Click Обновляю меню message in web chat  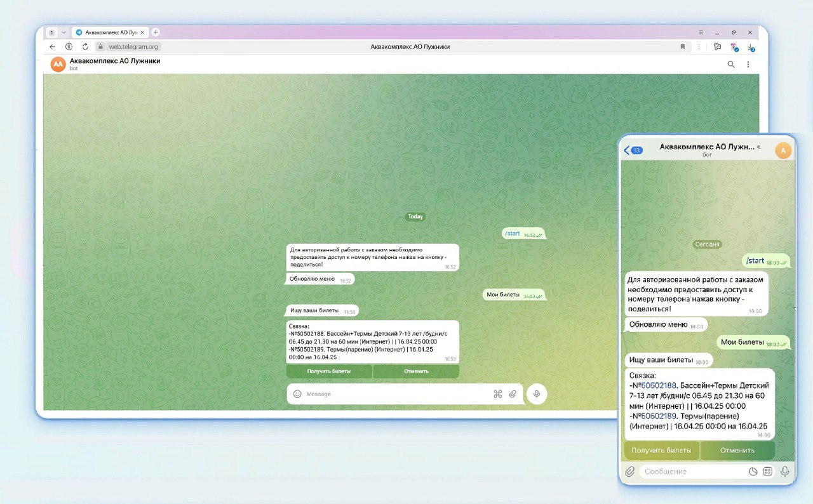pos(320,279)
